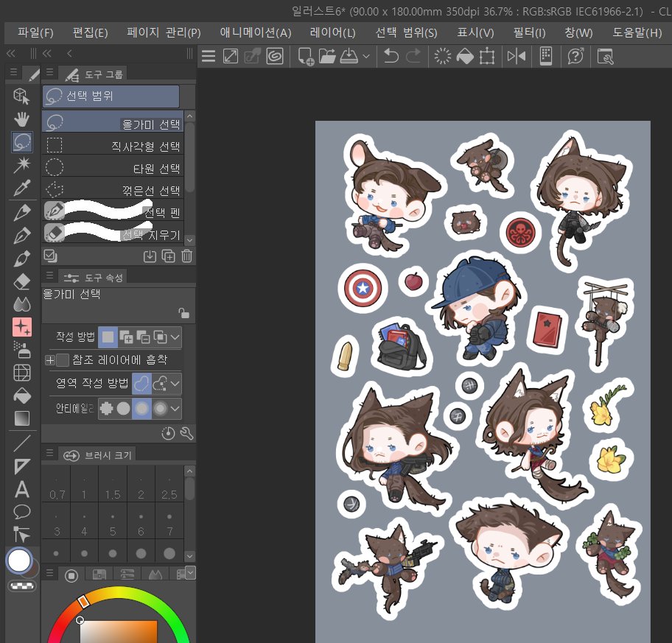Select the Object operation tool (cube with cursor)

tap(21, 96)
